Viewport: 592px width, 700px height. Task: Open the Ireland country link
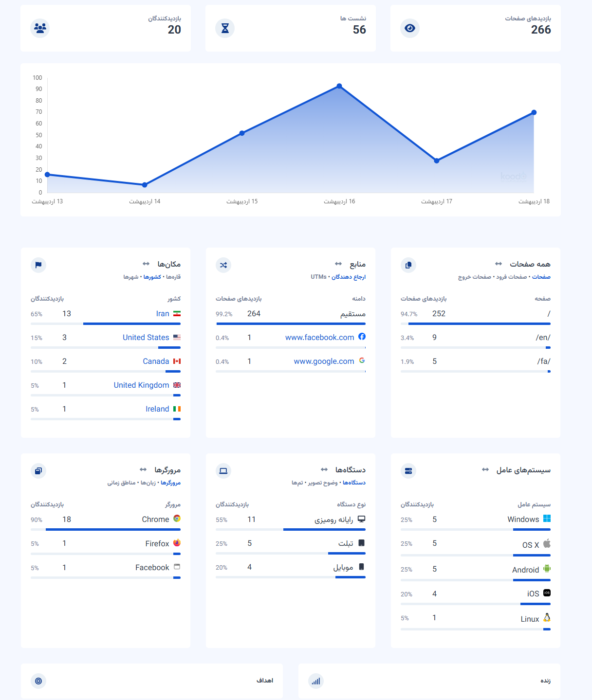pyautogui.click(x=157, y=409)
